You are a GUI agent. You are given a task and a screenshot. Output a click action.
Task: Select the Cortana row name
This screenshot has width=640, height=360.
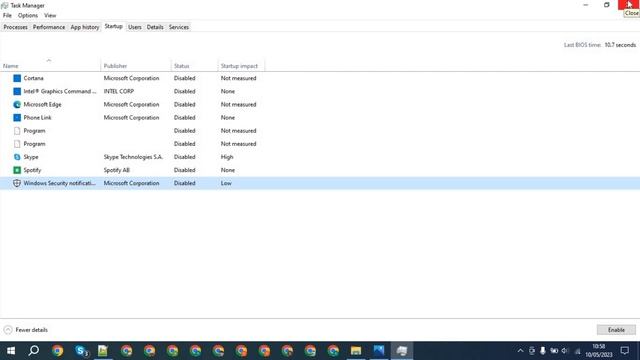pos(33,78)
